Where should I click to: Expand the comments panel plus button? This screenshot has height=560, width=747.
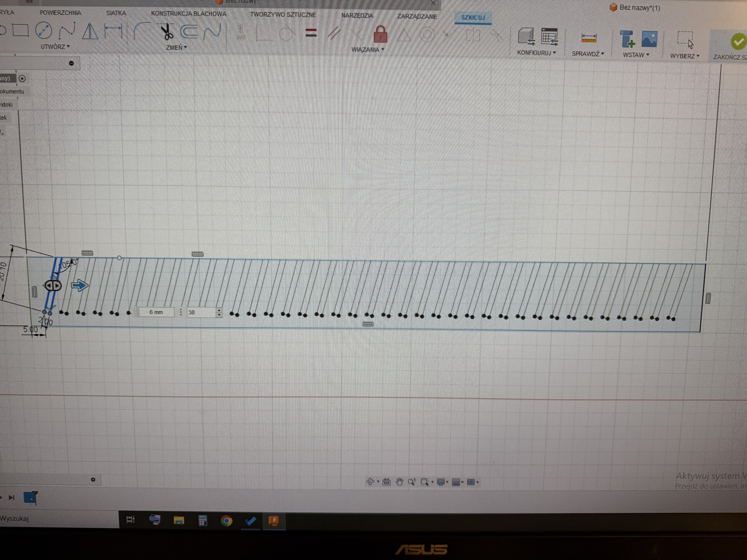pyautogui.click(x=93, y=480)
